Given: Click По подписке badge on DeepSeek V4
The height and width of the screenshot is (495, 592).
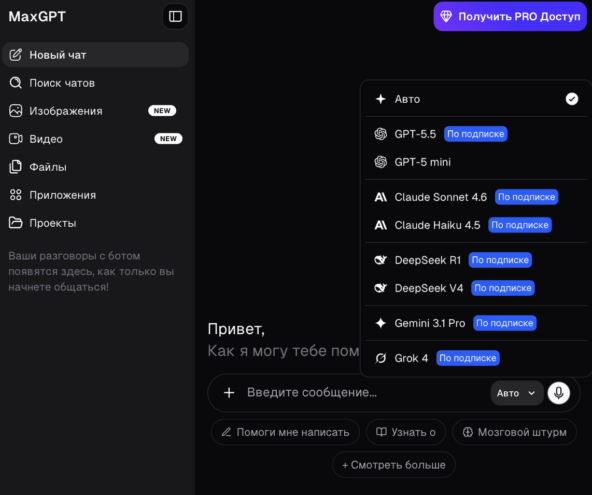Looking at the screenshot, I should [503, 288].
